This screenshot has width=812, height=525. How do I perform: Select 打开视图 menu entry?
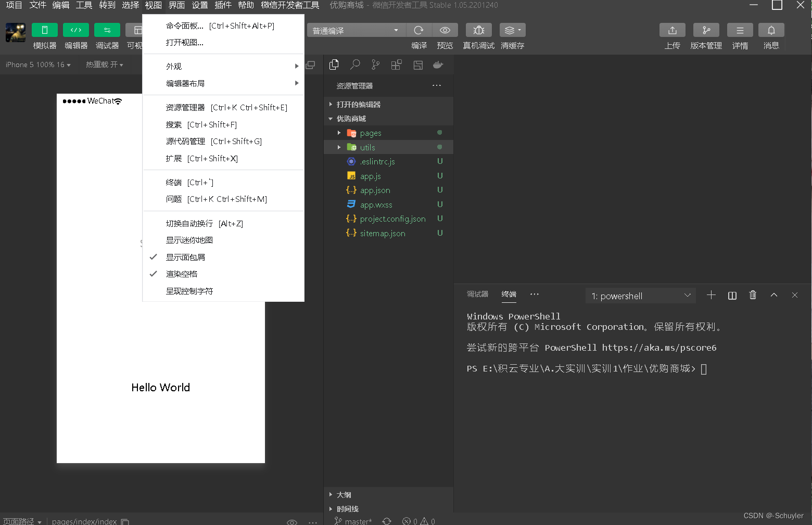223,43
